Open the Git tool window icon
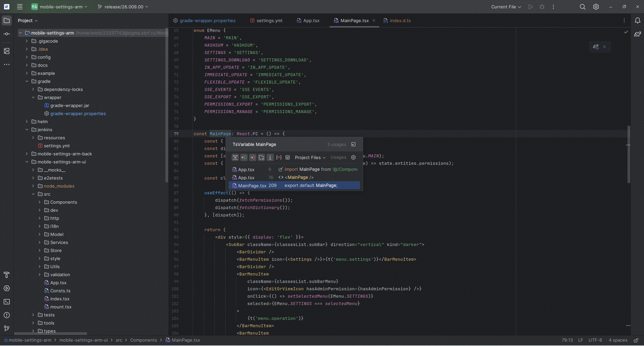644x346 pixels. point(7,329)
